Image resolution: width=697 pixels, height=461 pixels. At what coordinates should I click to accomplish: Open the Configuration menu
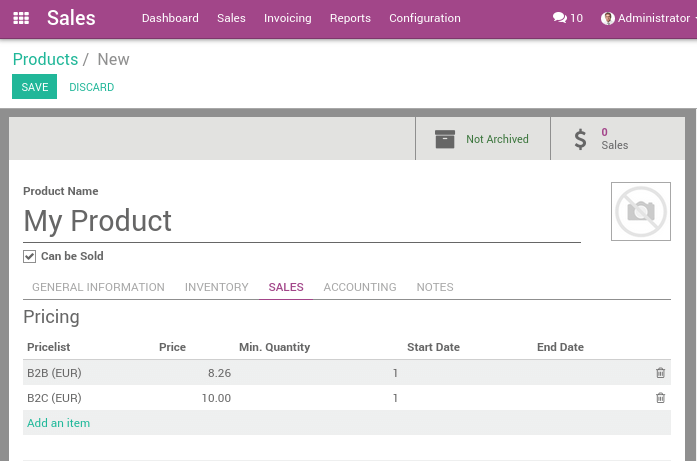coord(424,18)
